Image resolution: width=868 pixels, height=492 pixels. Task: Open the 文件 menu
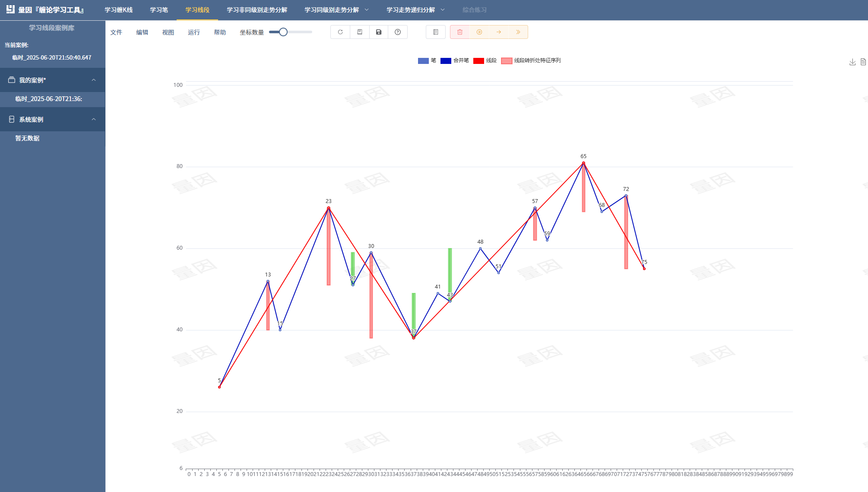(x=116, y=32)
